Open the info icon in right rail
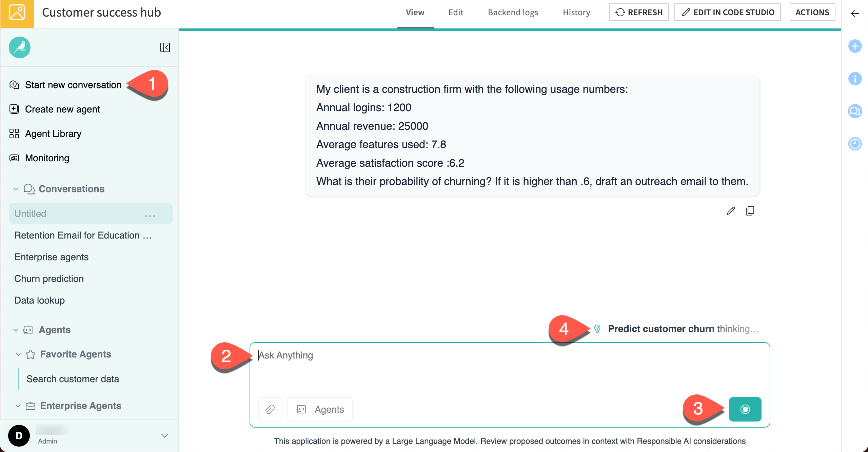Screen dimensions: 868x452 855,79
